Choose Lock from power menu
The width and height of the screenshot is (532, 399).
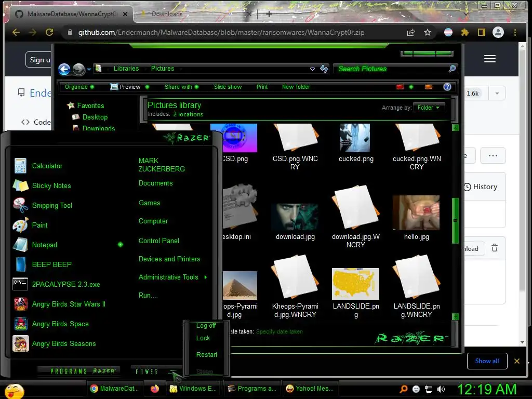point(203,338)
